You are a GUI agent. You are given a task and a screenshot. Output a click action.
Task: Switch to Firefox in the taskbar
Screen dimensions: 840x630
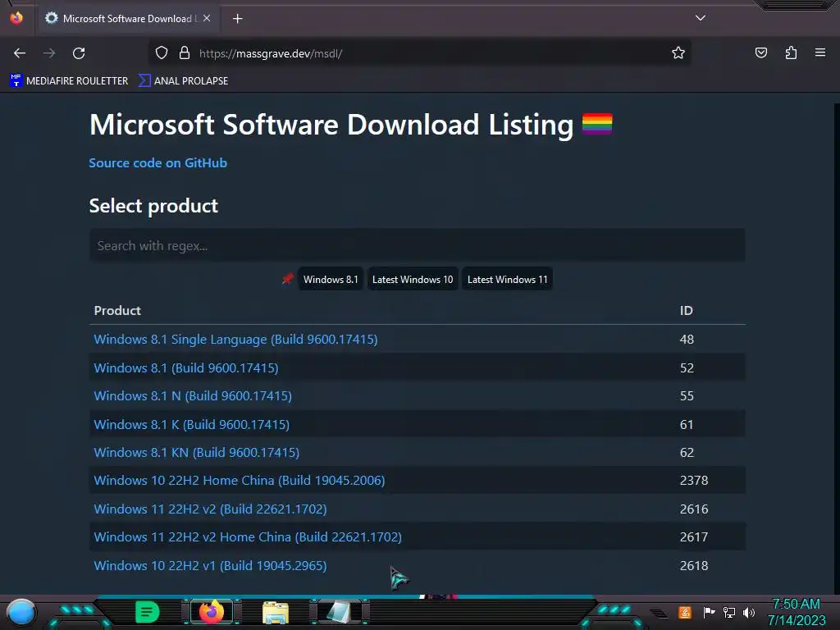click(x=212, y=612)
